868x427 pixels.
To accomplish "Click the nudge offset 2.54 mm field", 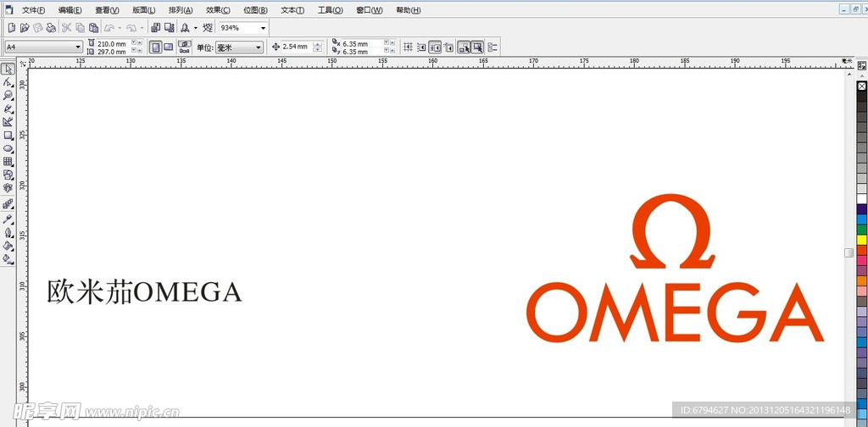I will 294,47.
